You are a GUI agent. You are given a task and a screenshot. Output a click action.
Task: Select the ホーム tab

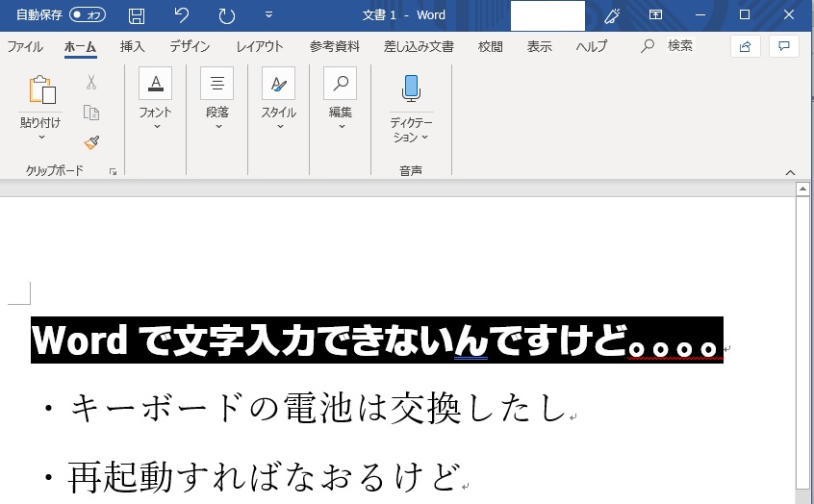tap(81, 47)
